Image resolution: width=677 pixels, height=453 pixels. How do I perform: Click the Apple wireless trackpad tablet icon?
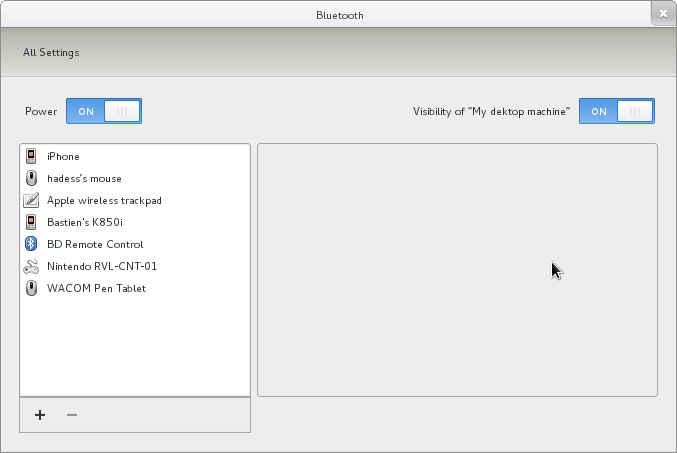coord(31,200)
